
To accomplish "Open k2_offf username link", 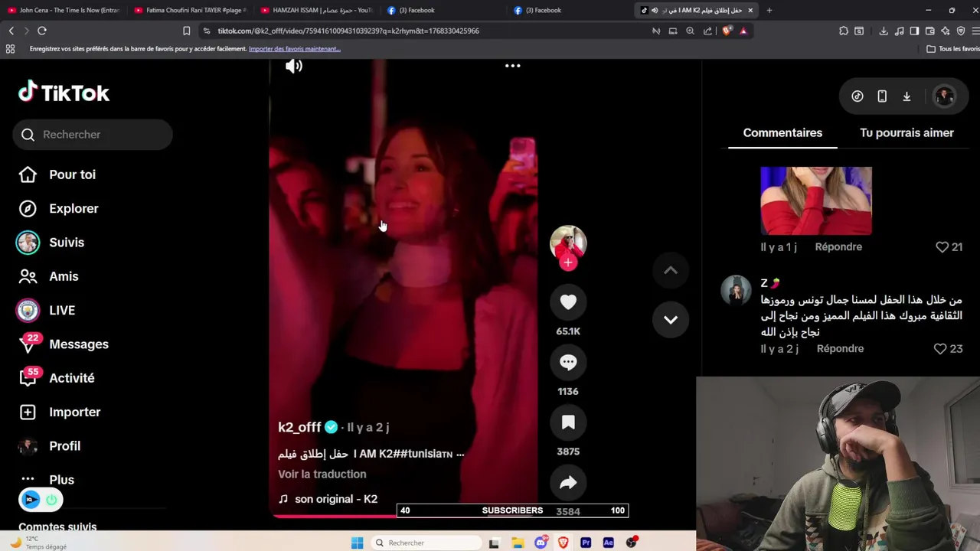I will 299,427.
